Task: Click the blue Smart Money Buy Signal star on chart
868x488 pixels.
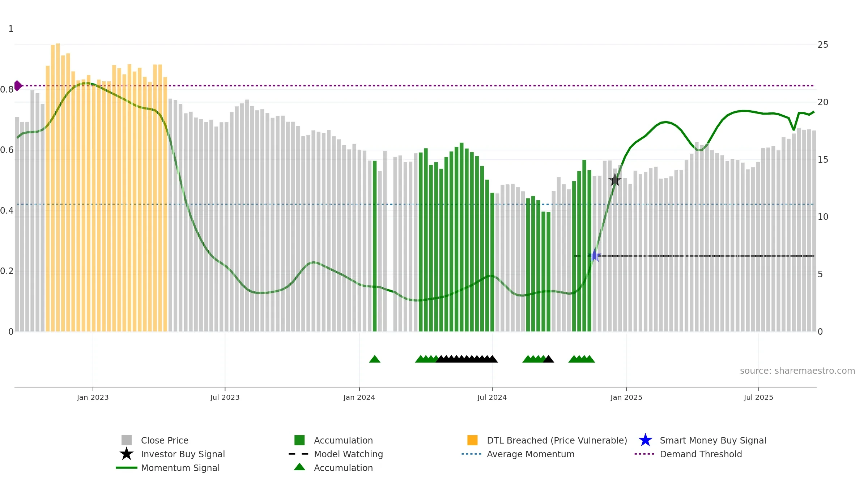Action: [595, 256]
